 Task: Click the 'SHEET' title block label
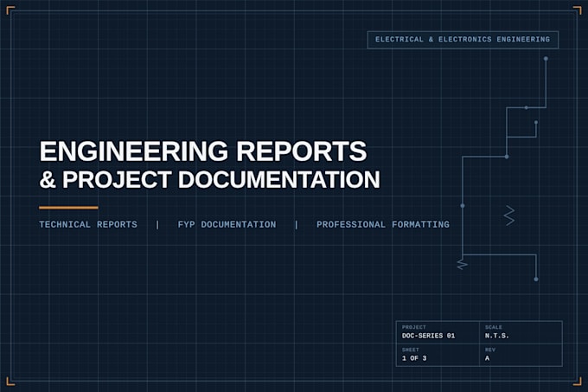coord(410,350)
